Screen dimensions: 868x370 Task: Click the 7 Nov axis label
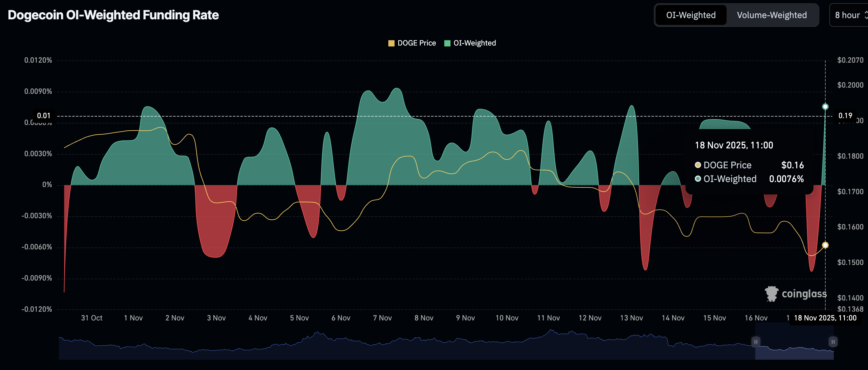pyautogui.click(x=382, y=317)
